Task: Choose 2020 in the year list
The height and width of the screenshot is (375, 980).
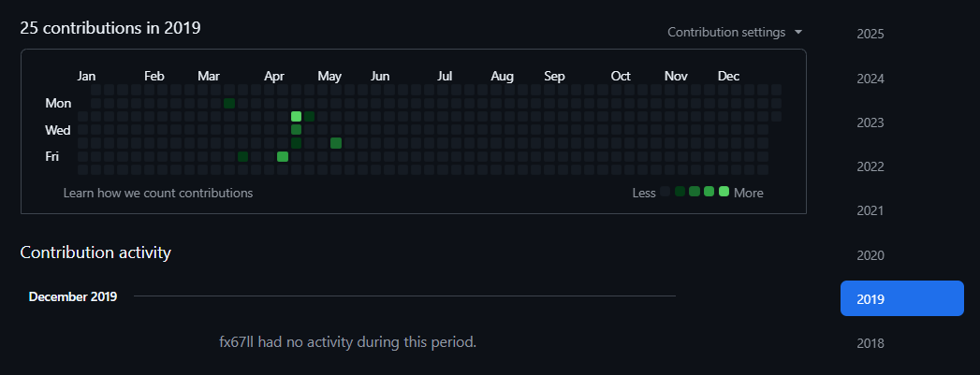Action: click(x=870, y=255)
